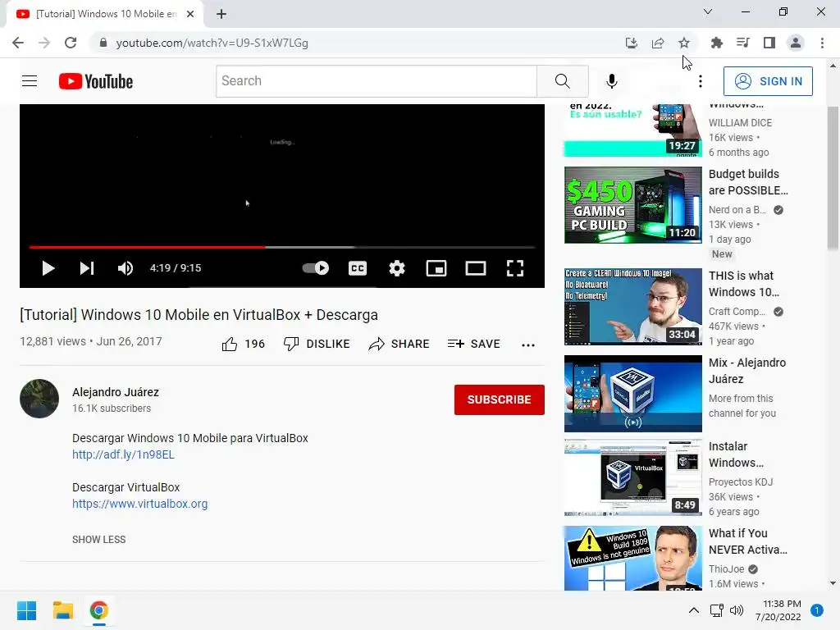Switch to theater mode
Image resolution: width=840 pixels, height=630 pixels.
[475, 268]
